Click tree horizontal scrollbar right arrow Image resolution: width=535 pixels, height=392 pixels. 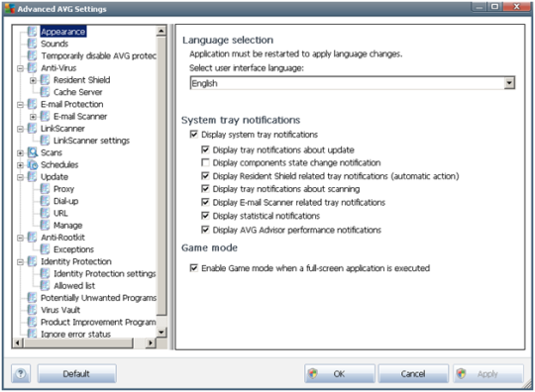click(151, 343)
